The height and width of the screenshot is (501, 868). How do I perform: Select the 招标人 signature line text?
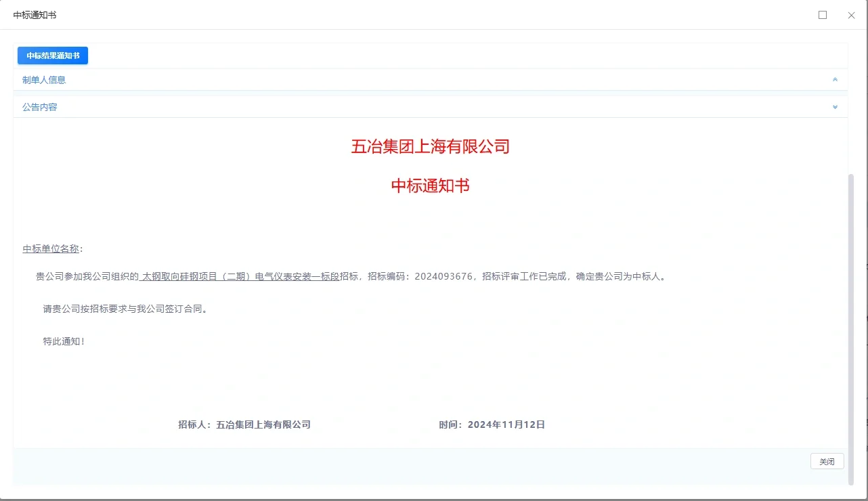[244, 424]
